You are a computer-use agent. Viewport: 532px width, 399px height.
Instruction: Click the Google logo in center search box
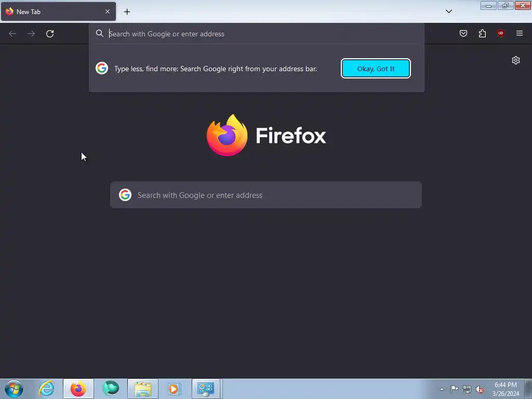125,195
